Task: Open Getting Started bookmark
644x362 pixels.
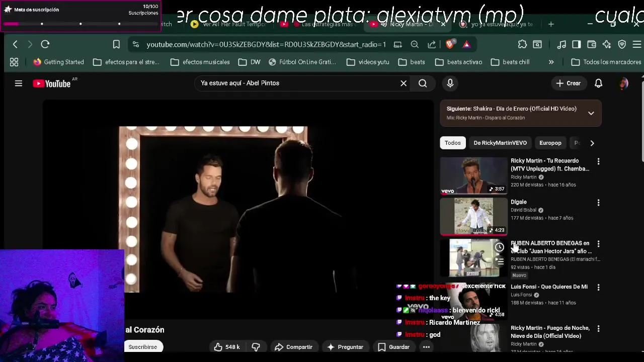Action: pyautogui.click(x=58, y=62)
